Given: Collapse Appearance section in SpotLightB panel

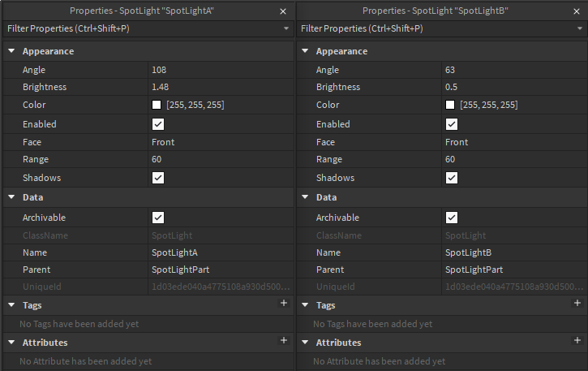Looking at the screenshot, I should [305, 50].
